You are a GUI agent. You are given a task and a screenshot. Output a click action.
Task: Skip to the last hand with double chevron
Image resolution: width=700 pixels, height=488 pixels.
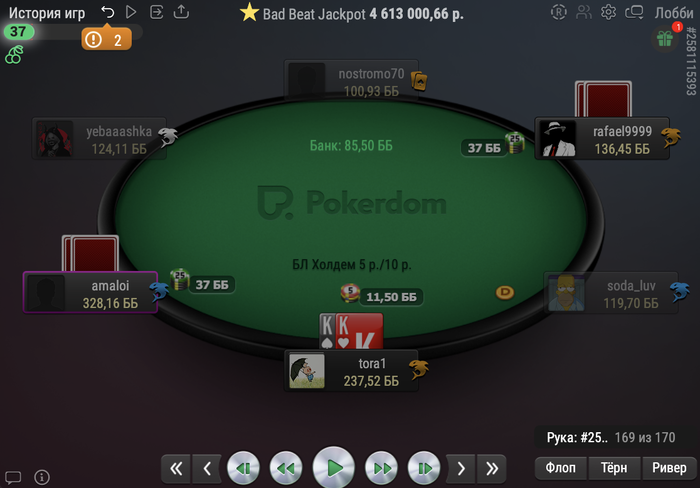pyautogui.click(x=492, y=468)
